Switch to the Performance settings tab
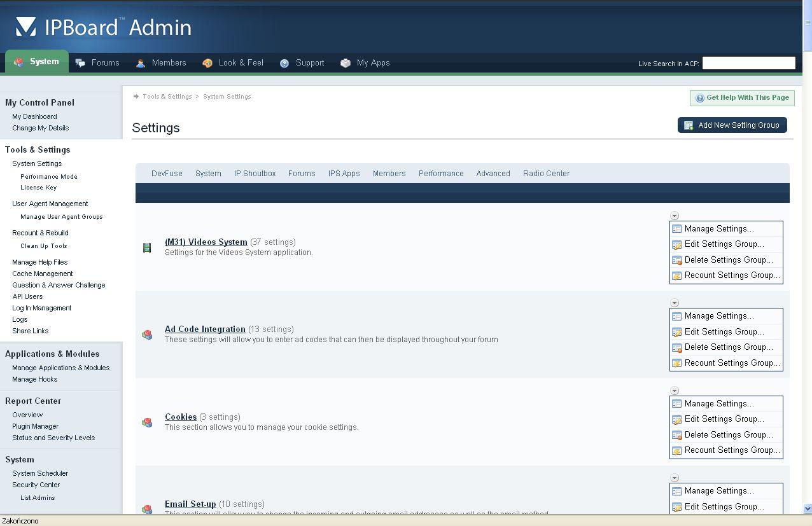The width and height of the screenshot is (812, 526). pyautogui.click(x=441, y=174)
